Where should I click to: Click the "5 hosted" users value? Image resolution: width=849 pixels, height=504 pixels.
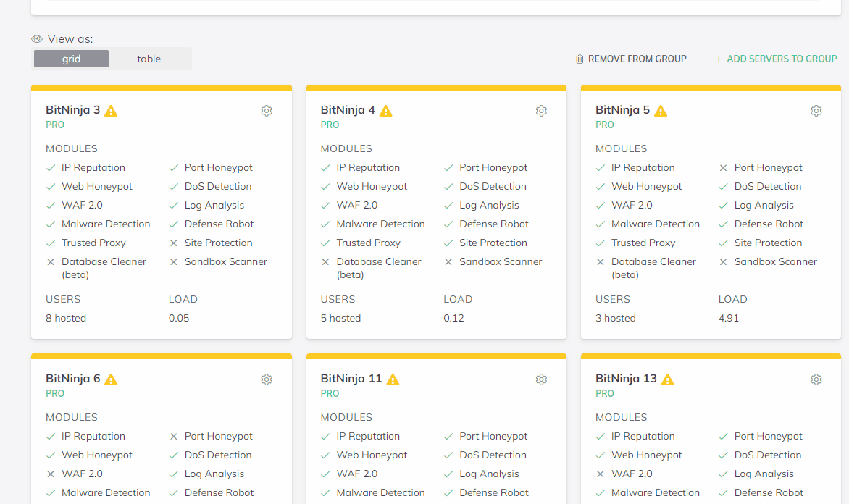pos(340,319)
